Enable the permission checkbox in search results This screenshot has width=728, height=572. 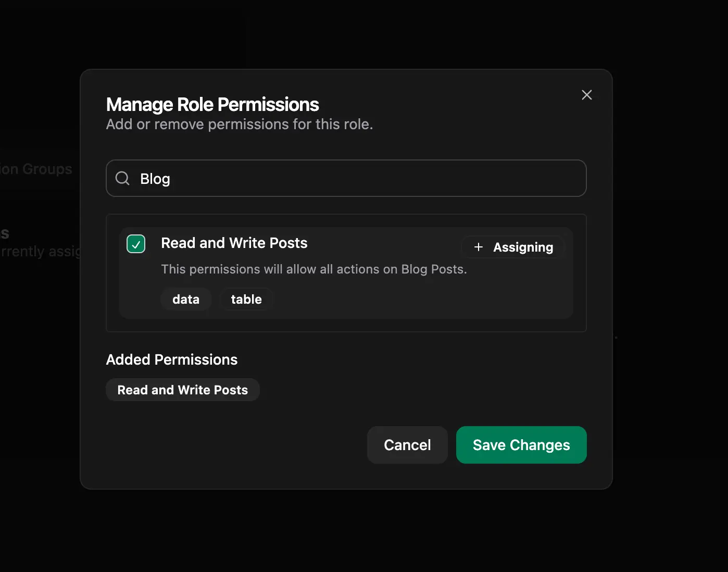[136, 244]
